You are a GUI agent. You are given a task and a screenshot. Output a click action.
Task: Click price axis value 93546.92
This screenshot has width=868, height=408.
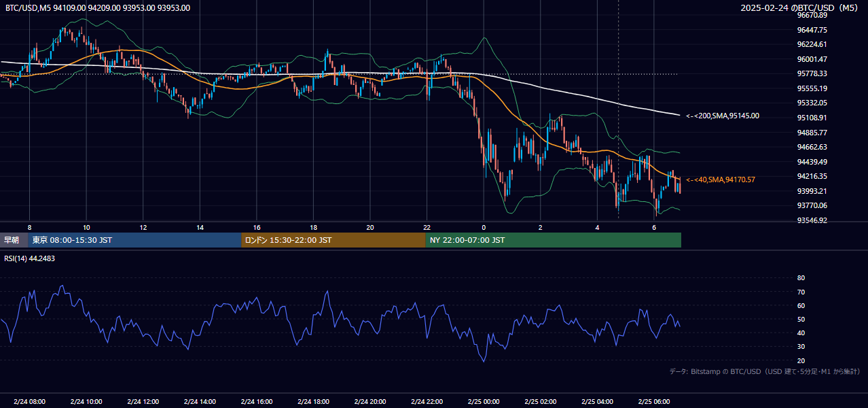tap(812, 220)
